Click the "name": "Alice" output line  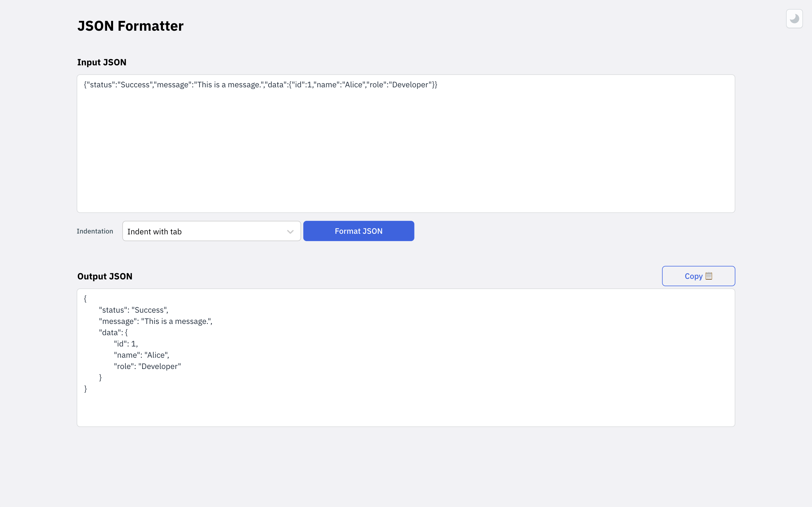click(x=141, y=355)
